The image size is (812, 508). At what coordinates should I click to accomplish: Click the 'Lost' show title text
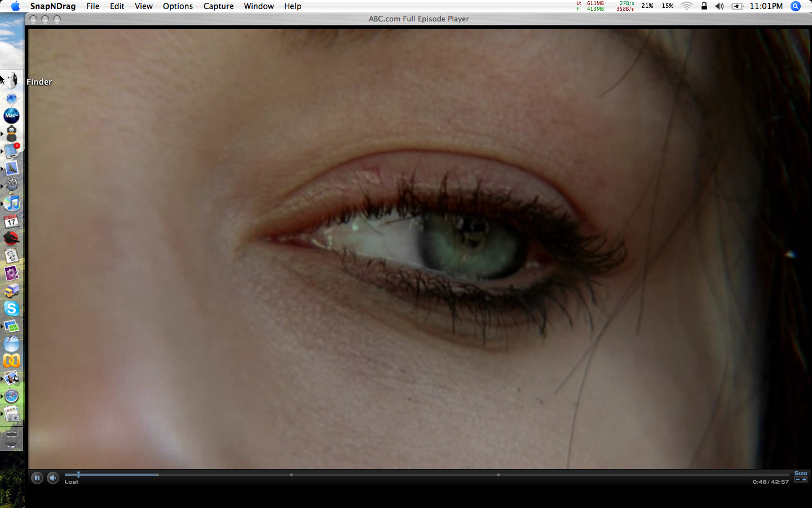click(72, 481)
